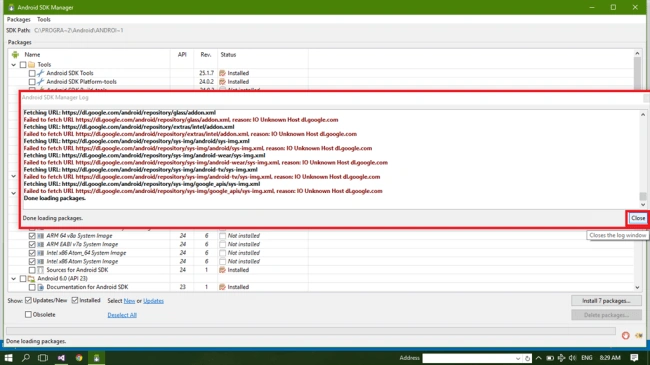Toggle the Tools group checkbox

[x=23, y=65]
